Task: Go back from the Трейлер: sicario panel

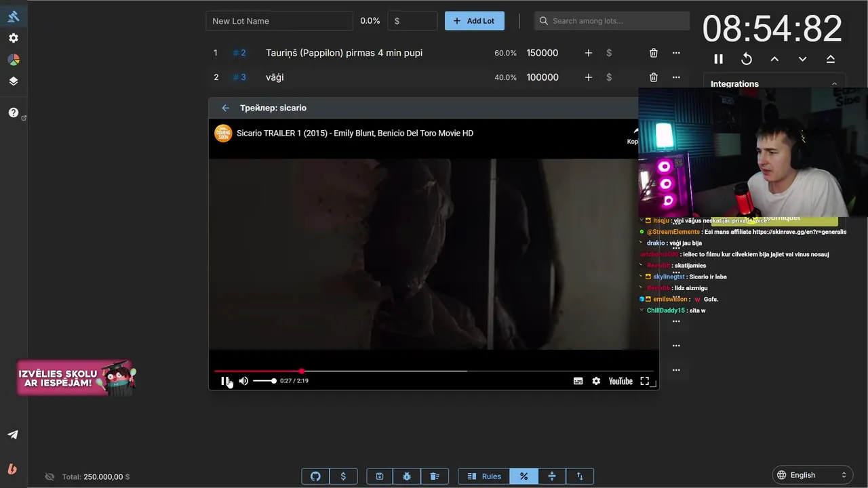Action: click(x=226, y=108)
